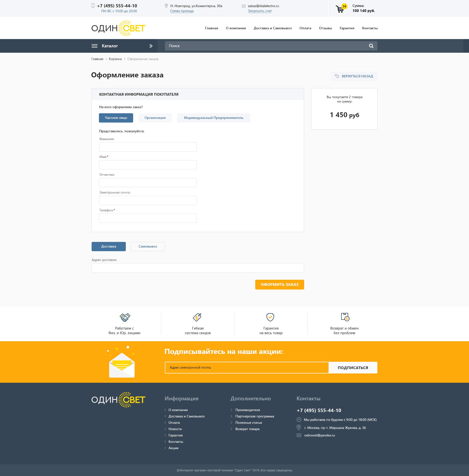Click the newsletter email address field

pyautogui.click(x=246, y=367)
